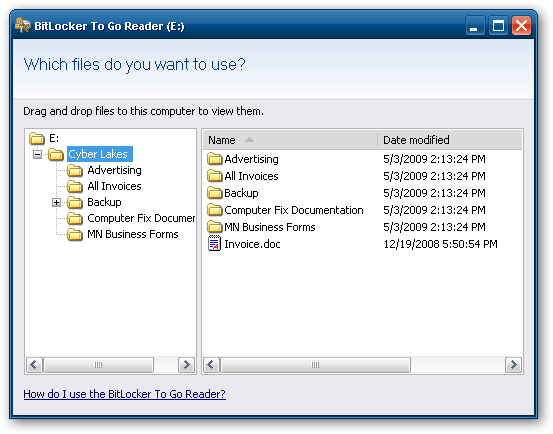
Task: Maximize the BitLocker To Go Reader window
Action: coord(498,25)
